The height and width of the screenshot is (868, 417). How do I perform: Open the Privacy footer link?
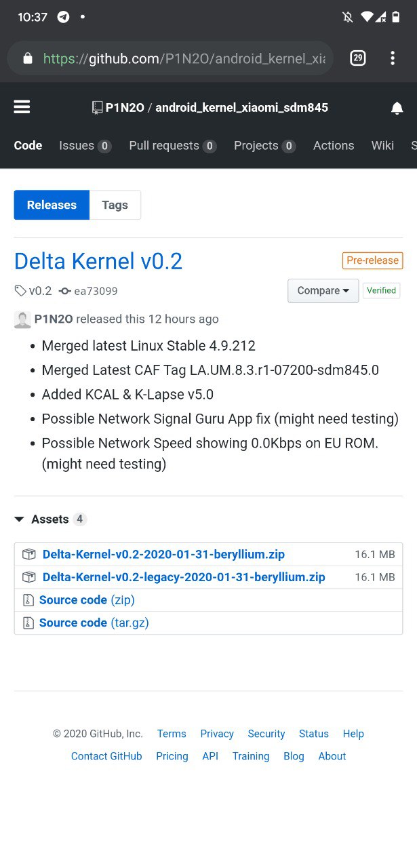pyautogui.click(x=217, y=734)
